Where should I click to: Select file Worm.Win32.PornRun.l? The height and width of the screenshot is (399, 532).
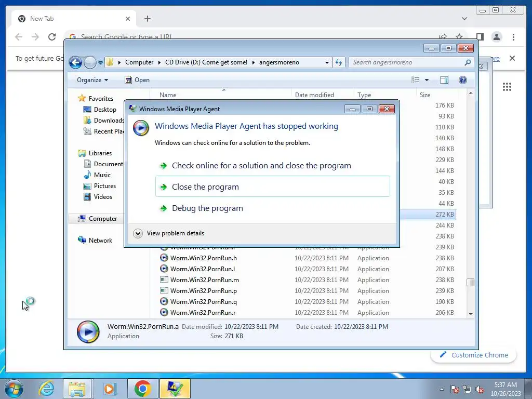tap(203, 269)
